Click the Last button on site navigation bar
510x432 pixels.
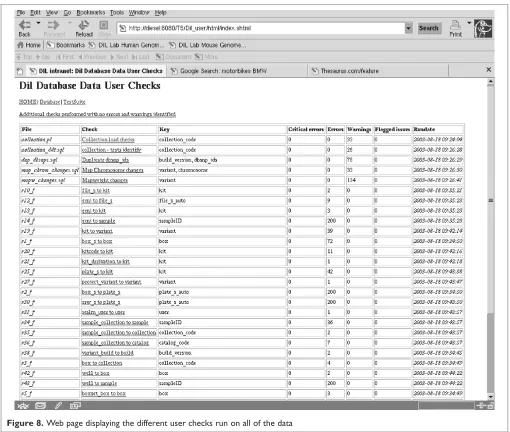click(140, 57)
